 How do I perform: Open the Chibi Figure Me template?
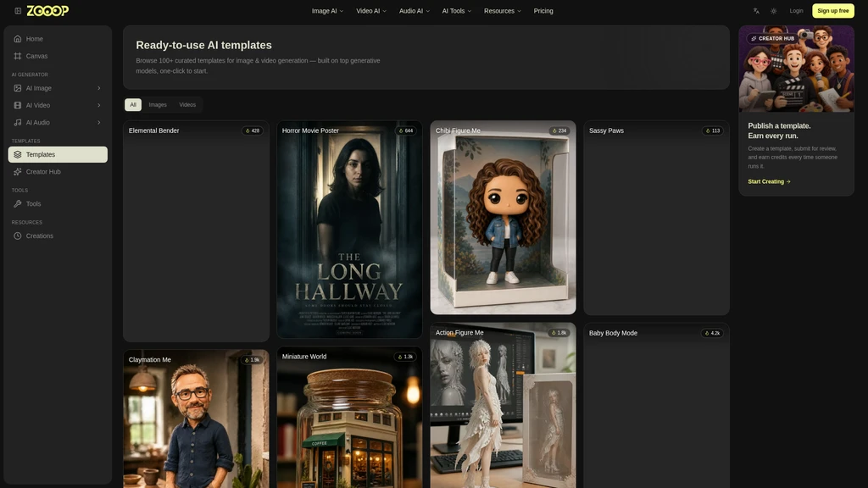click(x=503, y=218)
